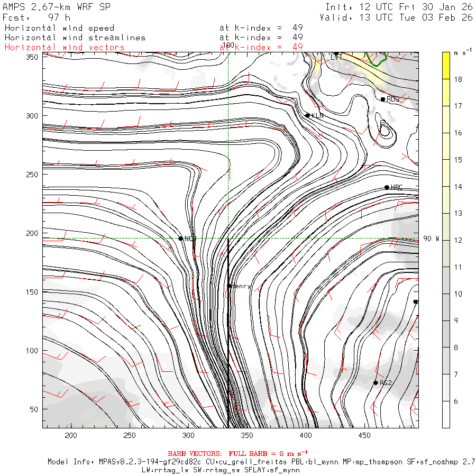Click the "Valid: 13 UTC Tue 03 Feb 26" text

pyautogui.click(x=396, y=17)
